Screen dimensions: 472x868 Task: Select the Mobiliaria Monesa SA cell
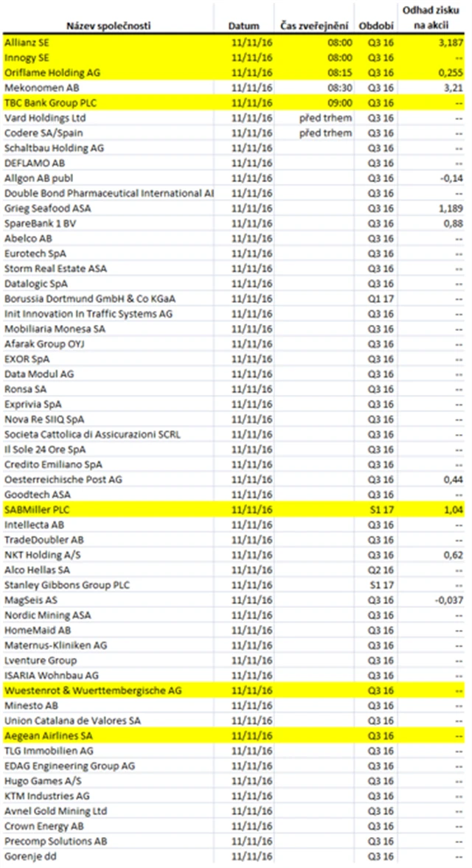[x=55, y=329]
